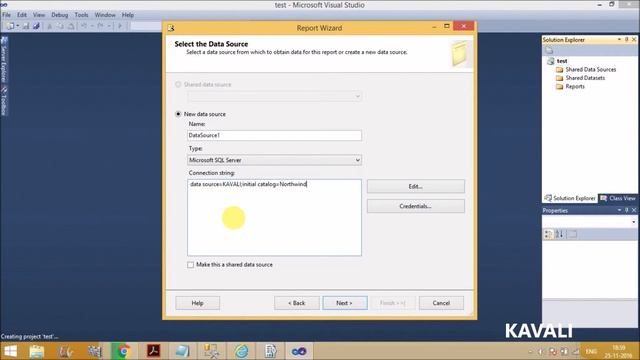Screen dimensions: 640x360
Task: Select the test project icon in Solution Explorer
Action: point(551,61)
